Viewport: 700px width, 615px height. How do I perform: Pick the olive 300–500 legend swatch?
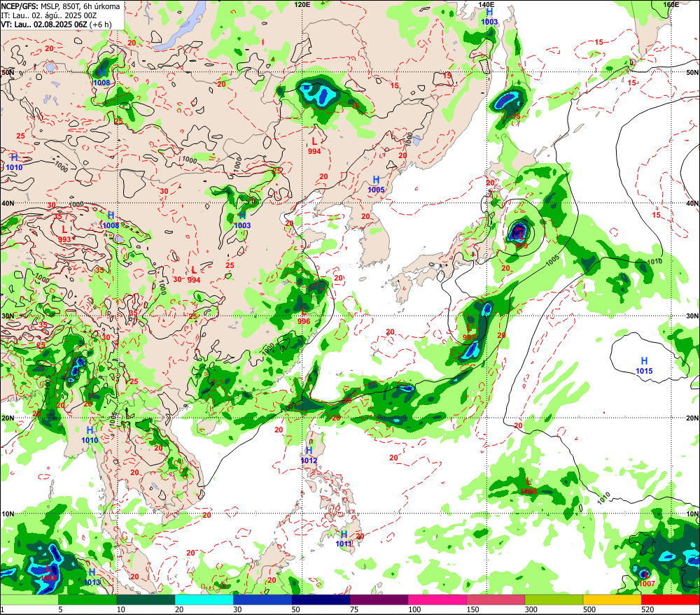coord(554,600)
